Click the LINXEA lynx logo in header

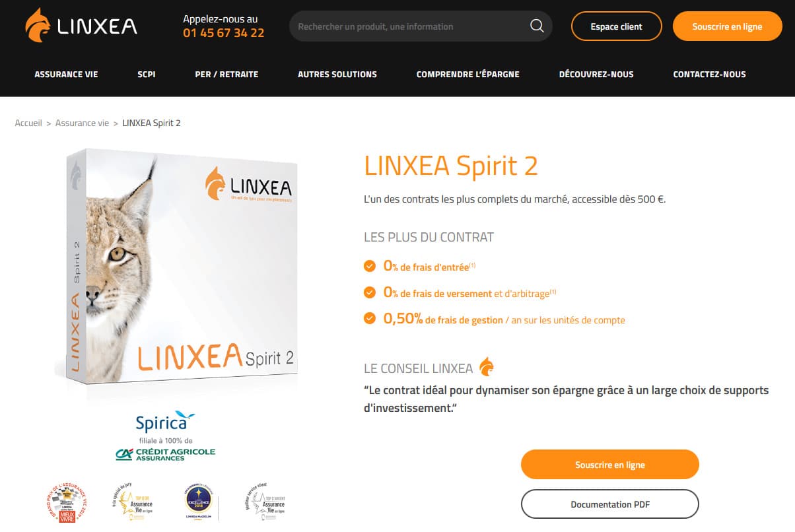tap(81, 26)
